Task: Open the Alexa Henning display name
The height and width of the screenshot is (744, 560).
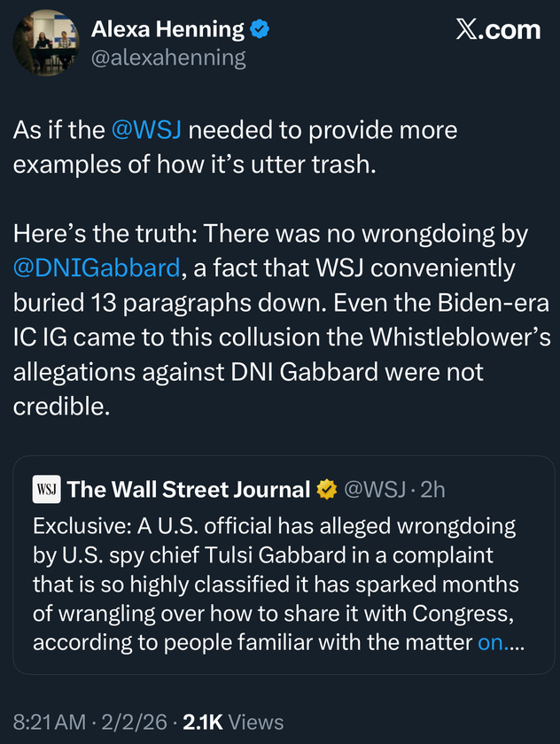Action: (x=167, y=29)
